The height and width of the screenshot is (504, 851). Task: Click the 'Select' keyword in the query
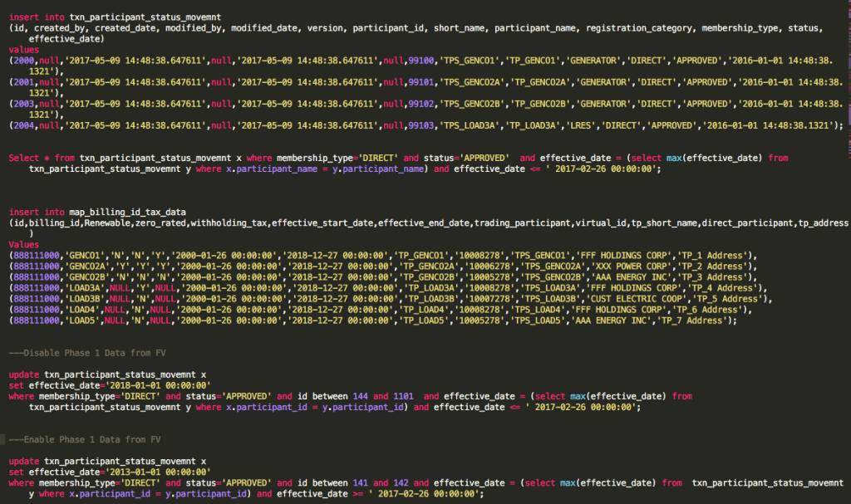coord(26,157)
